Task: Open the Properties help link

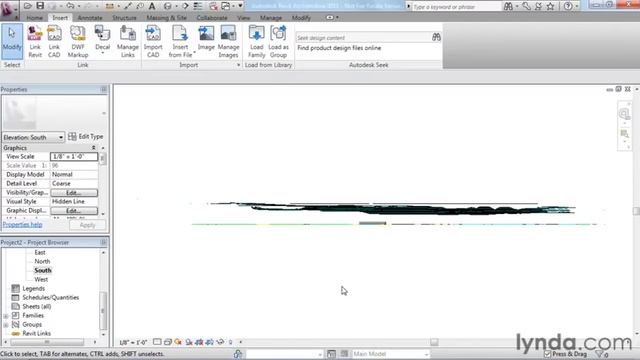Action: 22,224
